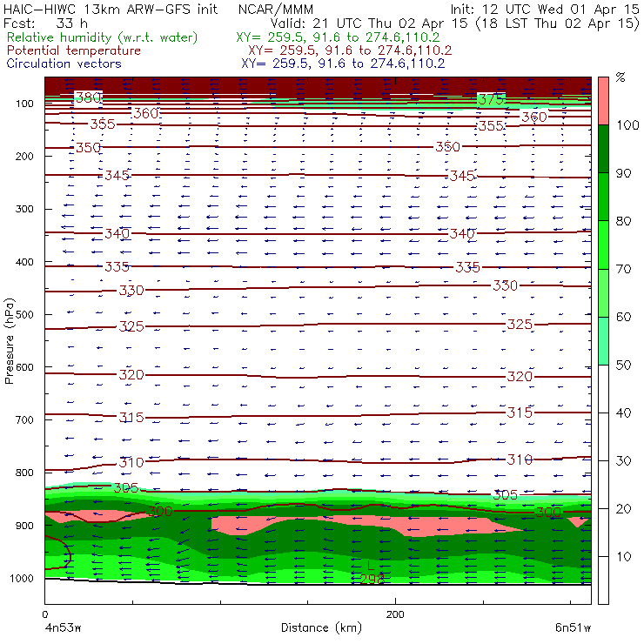This screenshot has height=644, width=644.
Task: Click the red 'Potential temperature' legend label
Action: (x=74, y=50)
